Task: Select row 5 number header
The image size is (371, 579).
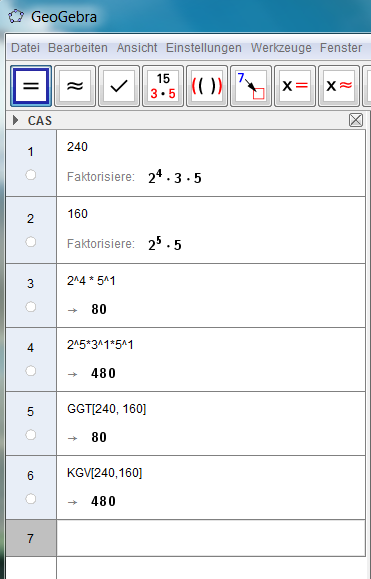Action: (31, 424)
